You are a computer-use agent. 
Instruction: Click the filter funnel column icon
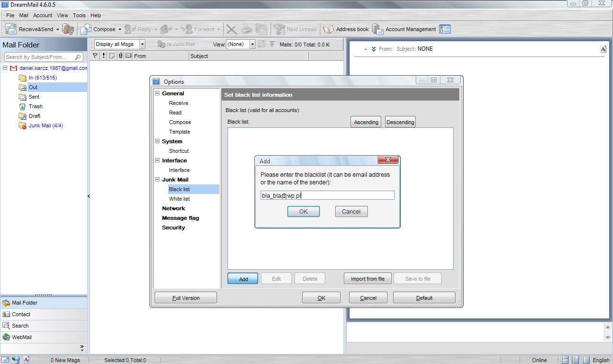tap(95, 56)
